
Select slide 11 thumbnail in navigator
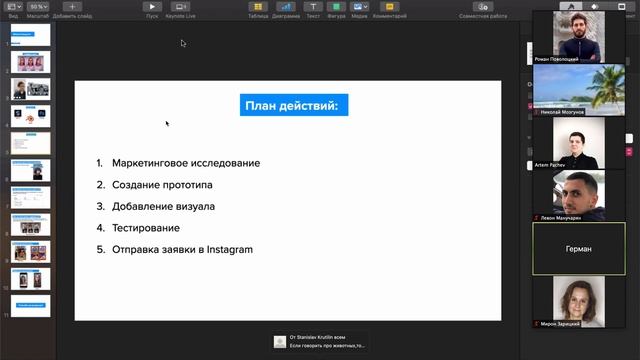[31, 306]
